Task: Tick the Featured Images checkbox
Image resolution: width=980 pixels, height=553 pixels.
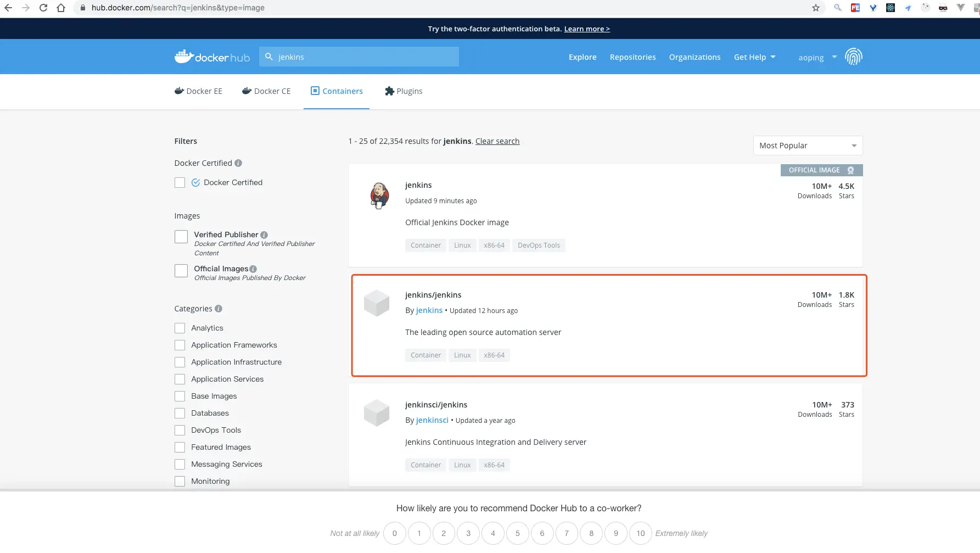Action: pos(180,447)
